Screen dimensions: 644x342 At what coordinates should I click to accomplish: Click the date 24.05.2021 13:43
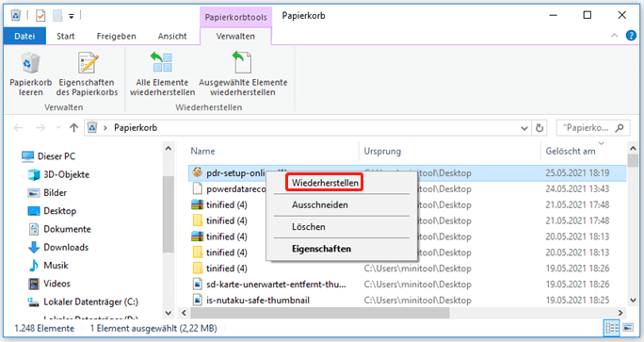click(577, 189)
